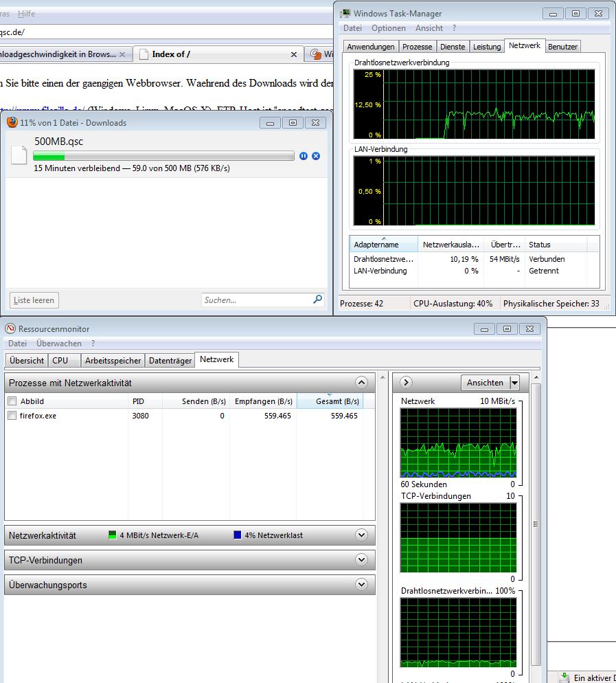The width and height of the screenshot is (616, 683).
Task: Open the Prozesse tab in Task-Manager
Action: 417,47
